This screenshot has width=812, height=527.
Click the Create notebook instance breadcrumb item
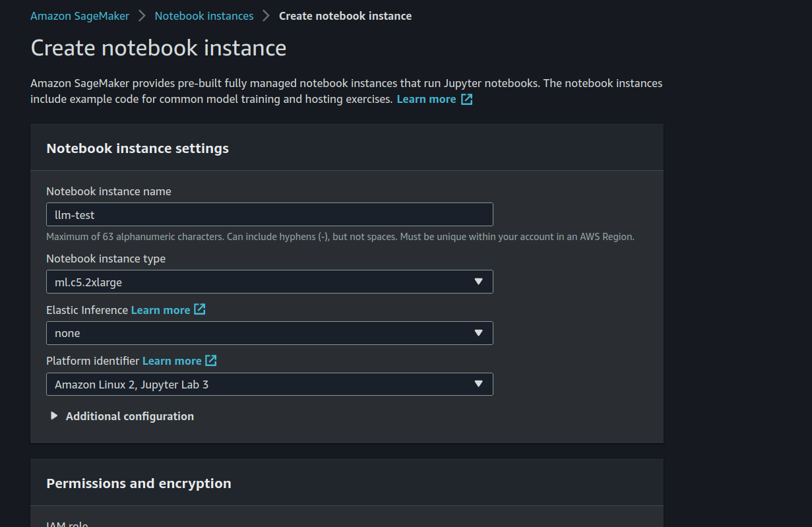[345, 16]
